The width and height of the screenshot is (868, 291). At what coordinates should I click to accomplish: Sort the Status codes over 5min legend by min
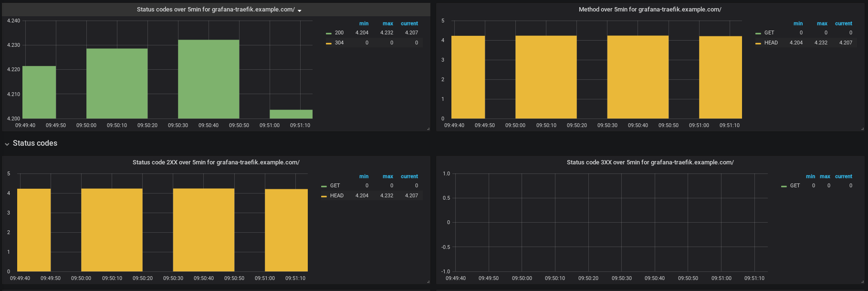click(364, 23)
